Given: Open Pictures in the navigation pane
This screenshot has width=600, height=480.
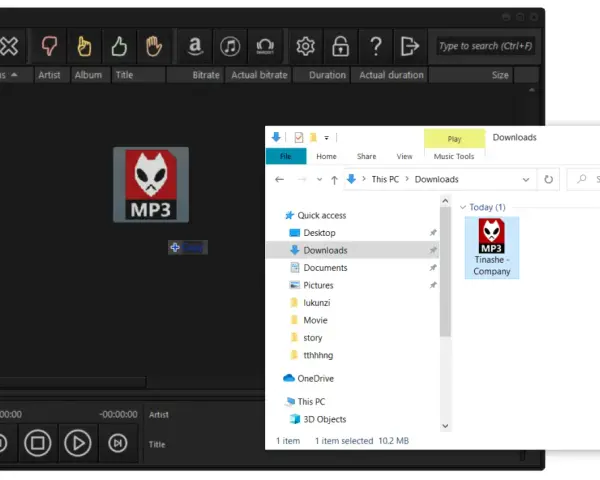Looking at the screenshot, I should pos(318,285).
